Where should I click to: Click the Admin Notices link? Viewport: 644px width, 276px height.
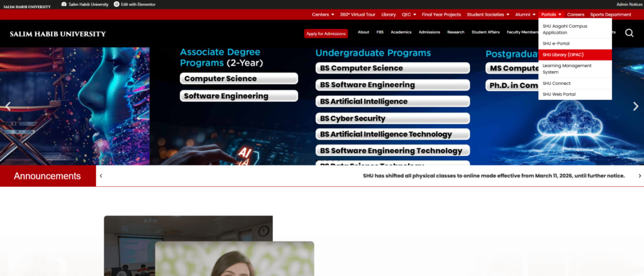point(630,4)
